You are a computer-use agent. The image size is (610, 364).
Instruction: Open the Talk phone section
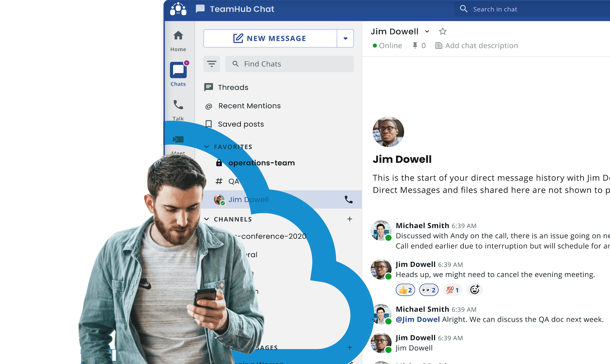click(178, 110)
